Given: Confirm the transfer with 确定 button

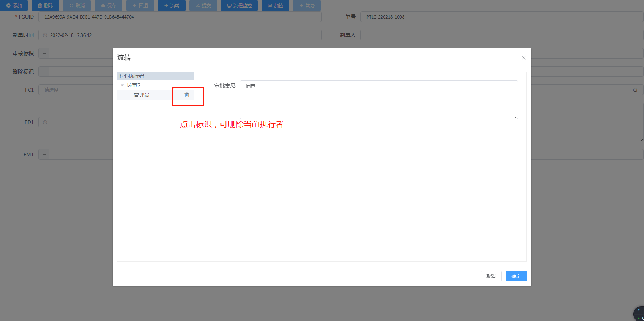Looking at the screenshot, I should (516, 276).
